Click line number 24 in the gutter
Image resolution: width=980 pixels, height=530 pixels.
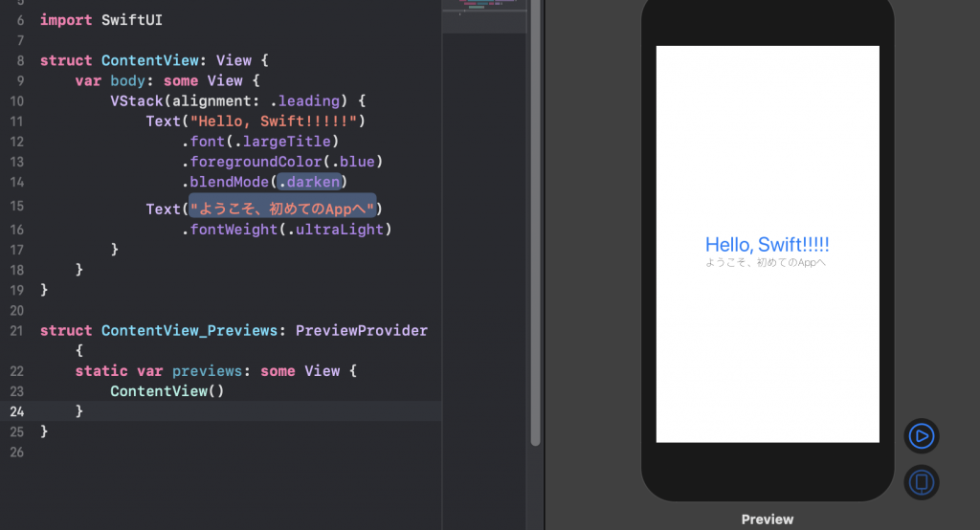click(x=15, y=411)
